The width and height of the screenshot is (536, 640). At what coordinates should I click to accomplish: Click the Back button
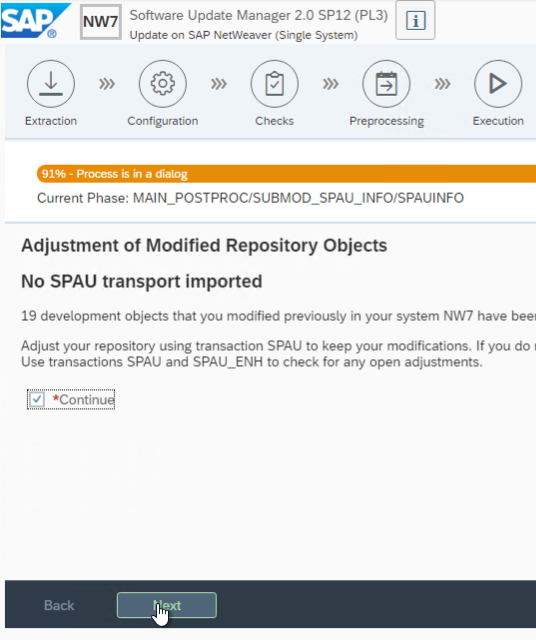pyautogui.click(x=59, y=605)
